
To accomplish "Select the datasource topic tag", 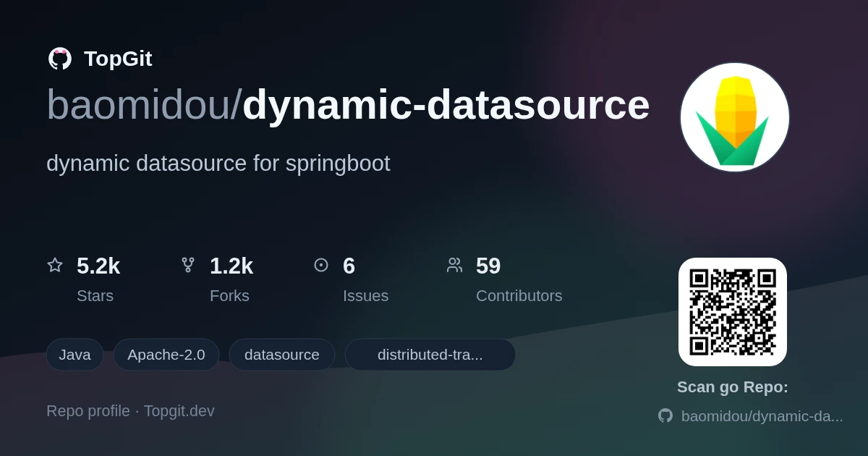I will click(x=282, y=355).
